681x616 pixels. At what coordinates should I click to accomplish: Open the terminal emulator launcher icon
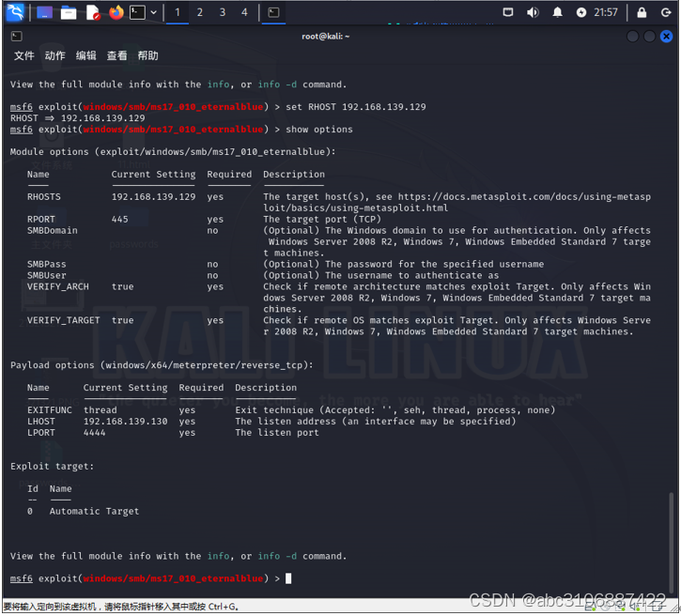(x=137, y=12)
